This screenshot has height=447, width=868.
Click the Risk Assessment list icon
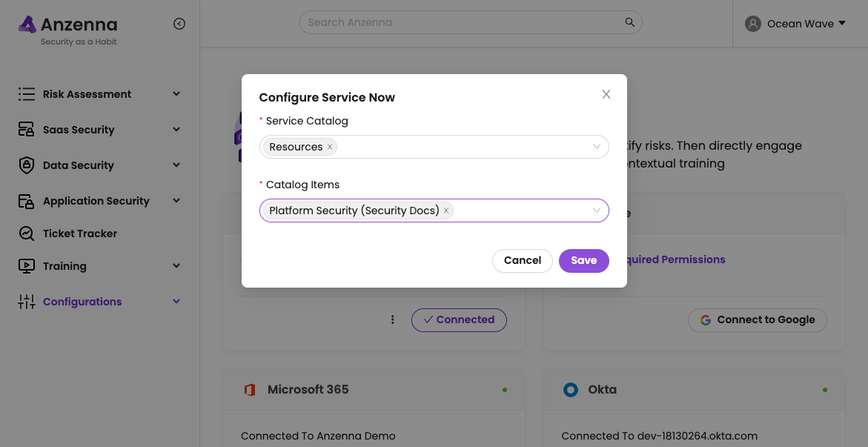click(x=27, y=94)
